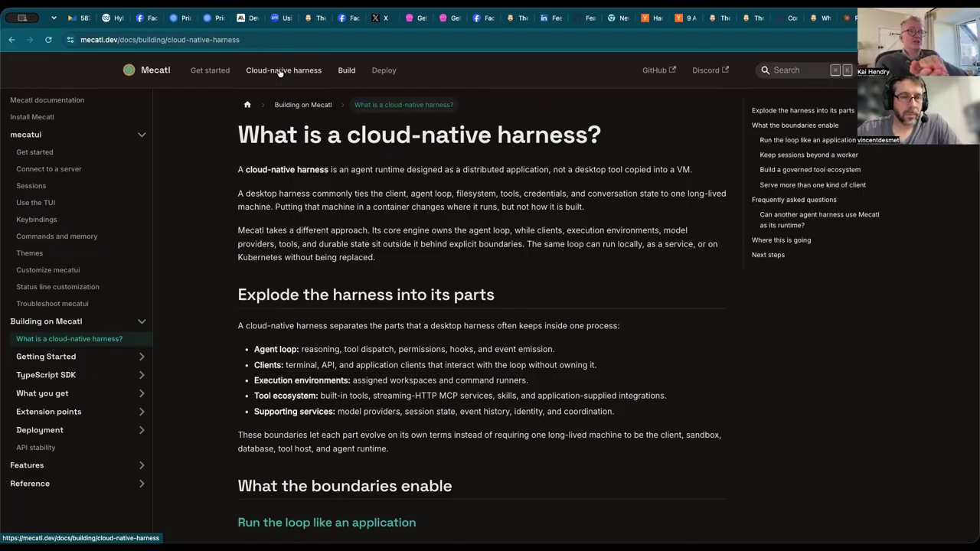Click the Search input field
This screenshot has width=980, height=551.
tap(805, 70)
